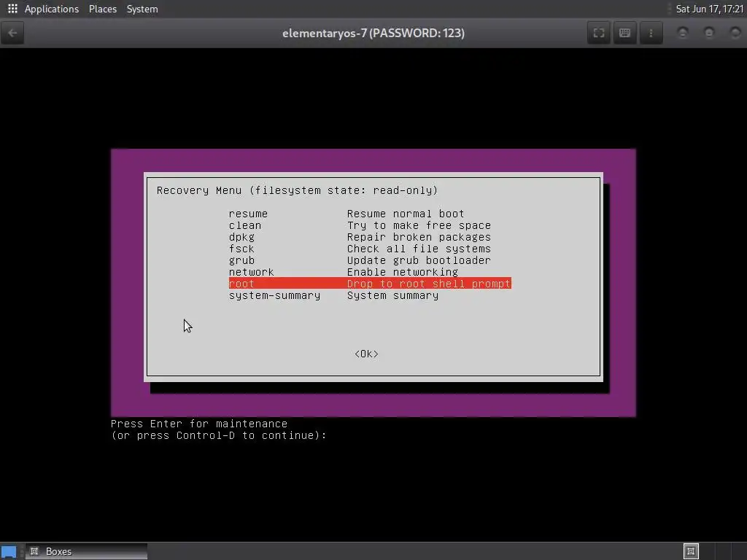Click the Boxes taskbar window button

(x=86, y=551)
